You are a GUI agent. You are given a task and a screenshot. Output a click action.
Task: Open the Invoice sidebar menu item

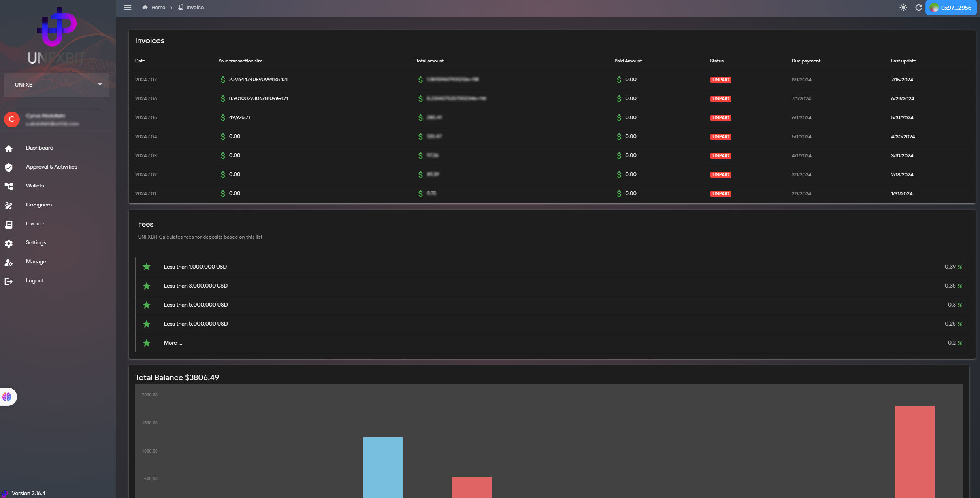coord(35,223)
